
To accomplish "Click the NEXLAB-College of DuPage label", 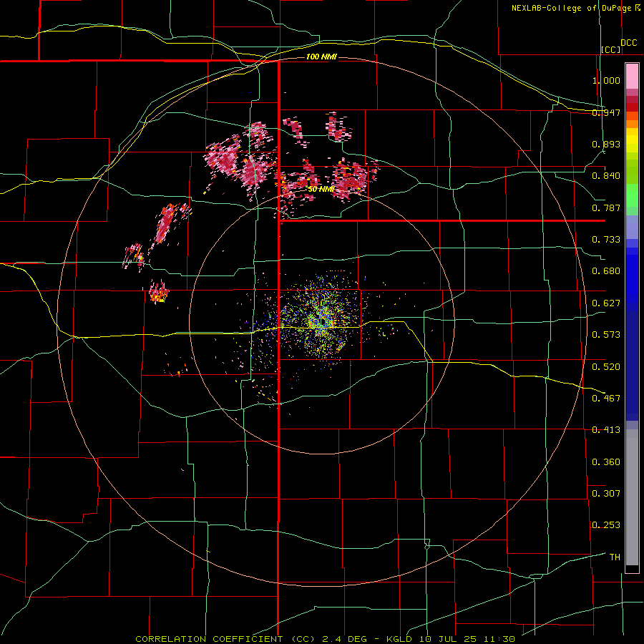I will click(571, 8).
